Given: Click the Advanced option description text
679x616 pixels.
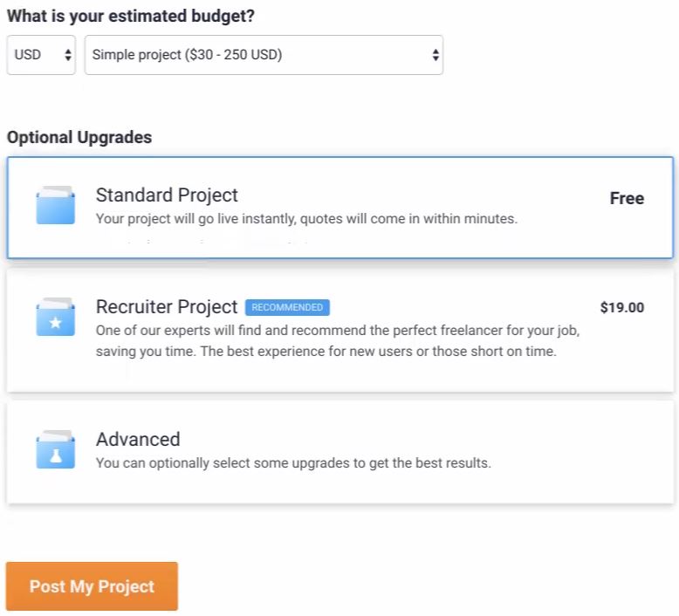Looking at the screenshot, I should tap(293, 463).
